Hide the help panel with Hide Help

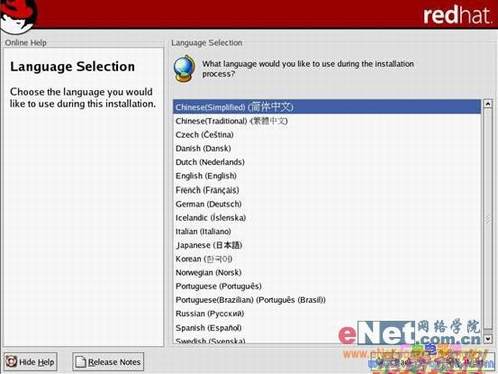point(31,362)
